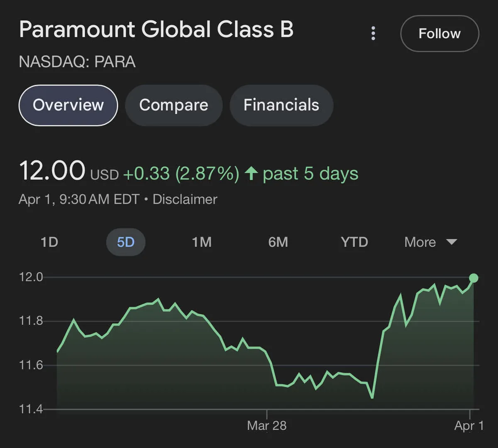Switch chart to 6M range

278,242
